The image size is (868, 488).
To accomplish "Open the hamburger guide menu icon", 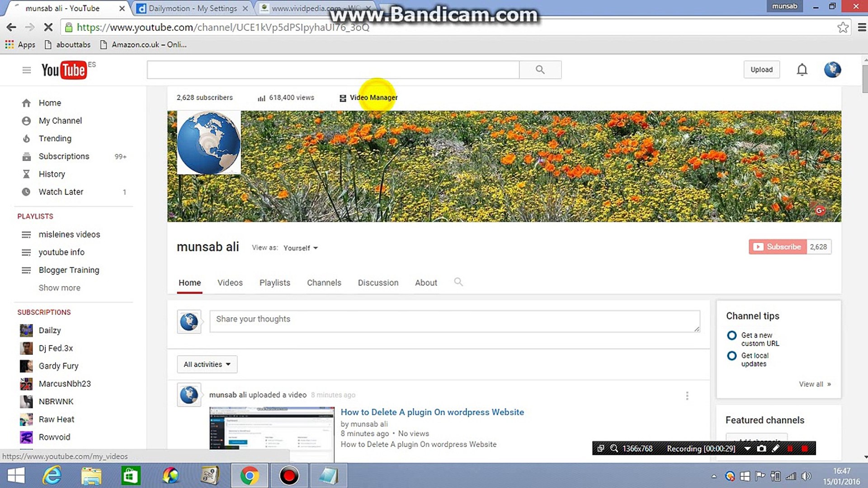I will pyautogui.click(x=27, y=70).
